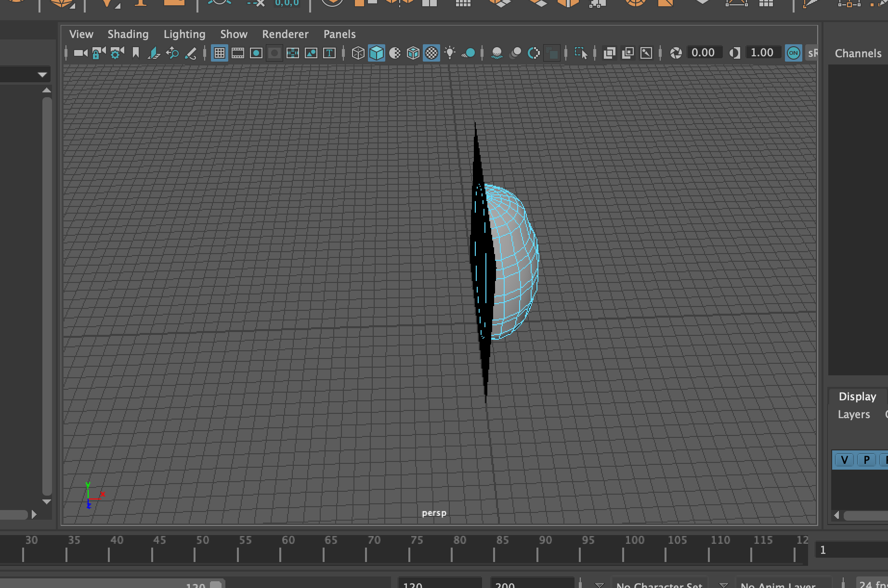Image resolution: width=888 pixels, height=588 pixels.
Task: Open the Shading panel menu
Action: click(128, 34)
